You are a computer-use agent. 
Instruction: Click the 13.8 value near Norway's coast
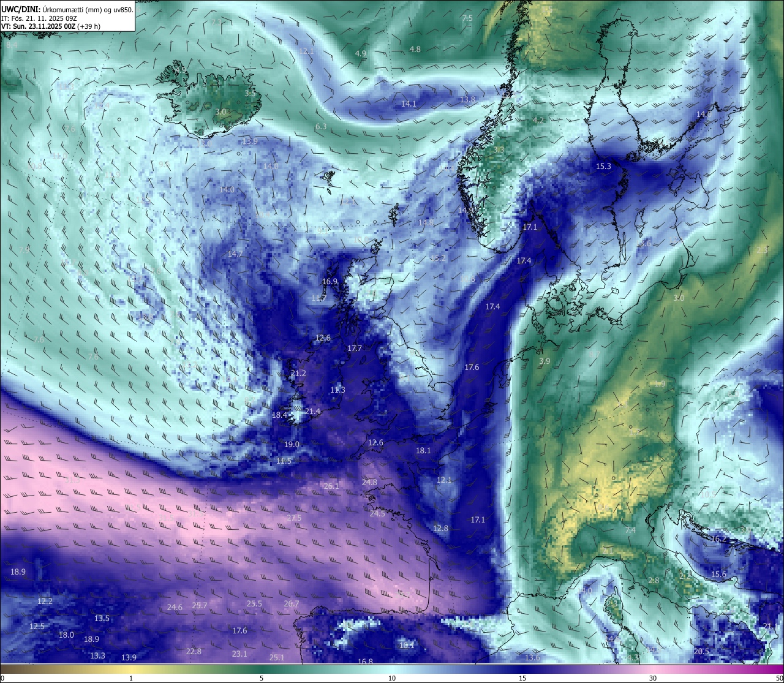click(467, 99)
